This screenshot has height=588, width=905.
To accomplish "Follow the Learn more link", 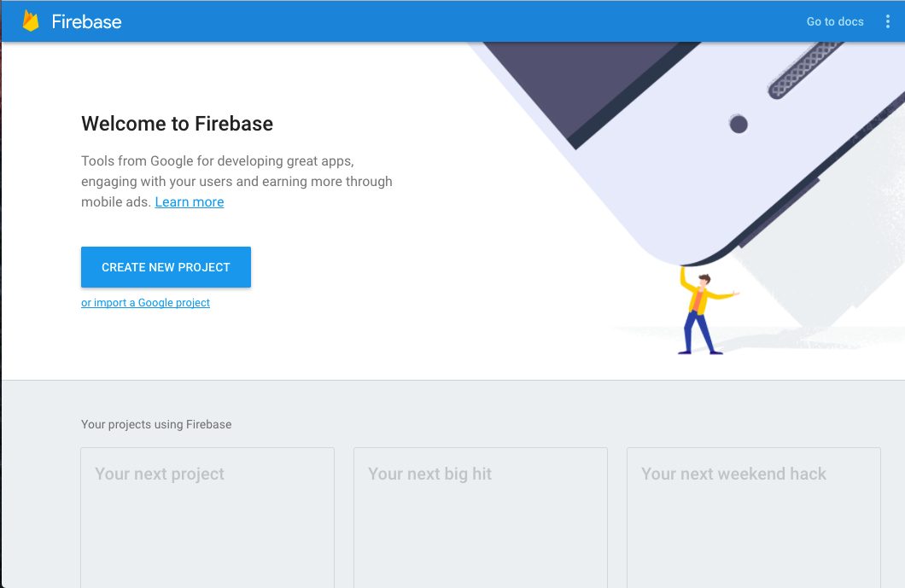I will [190, 202].
